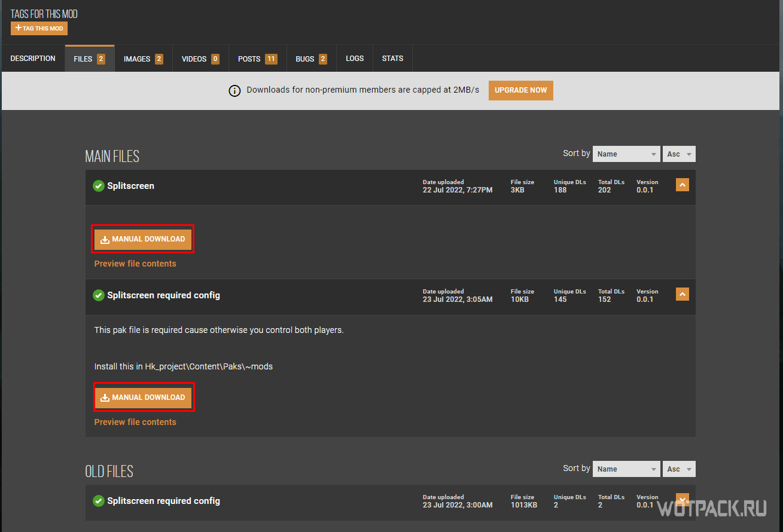Click green checkmark icon next to Splitscreen file
Image resolution: width=783 pixels, height=532 pixels.
[x=99, y=186]
